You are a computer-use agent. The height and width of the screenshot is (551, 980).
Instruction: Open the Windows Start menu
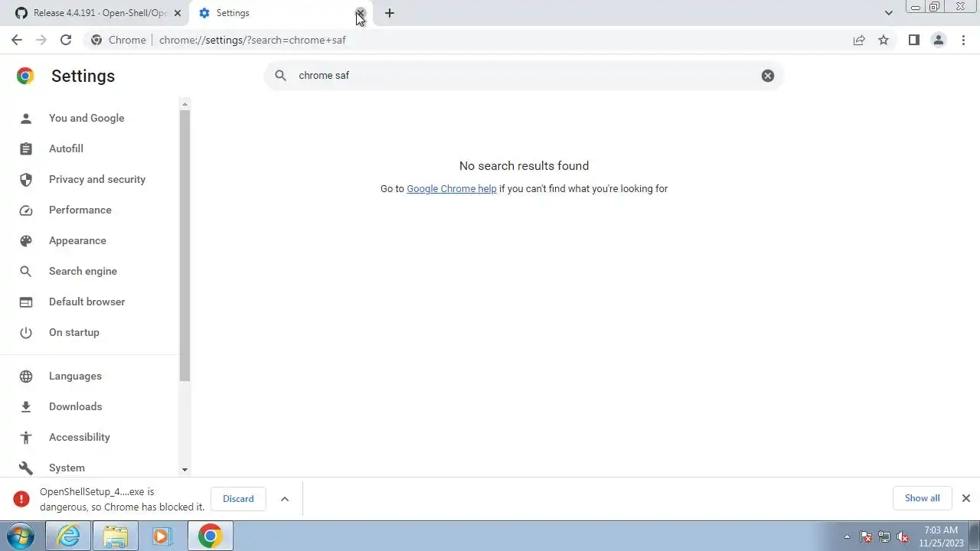pos(21,536)
